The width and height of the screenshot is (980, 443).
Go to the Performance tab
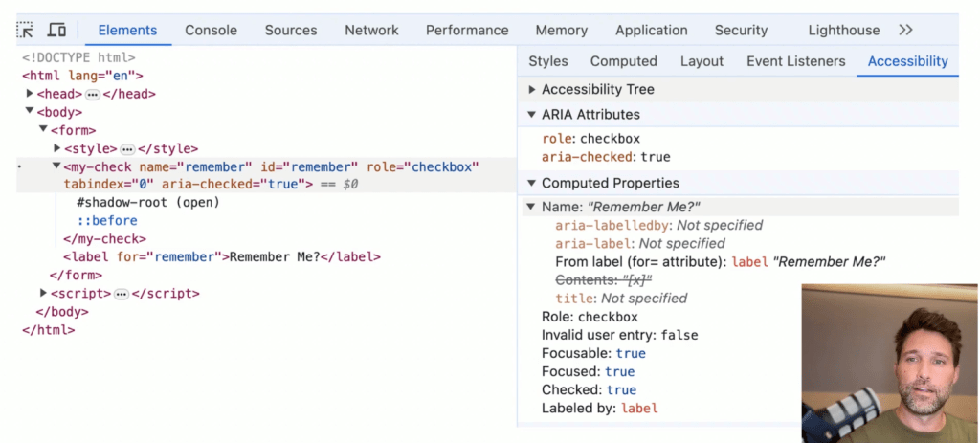[467, 30]
